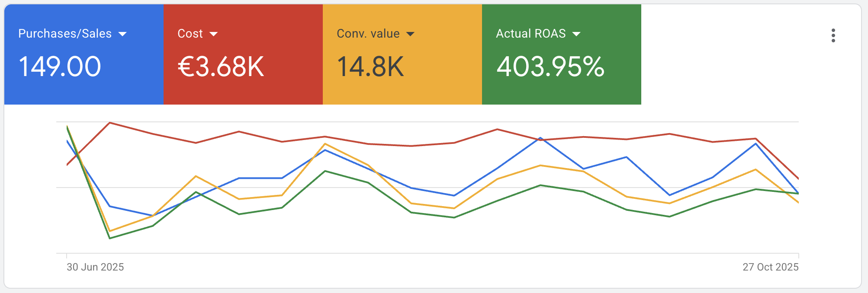Click the 27 Oct 2025 end date label
The height and width of the screenshot is (293, 868).
pos(770,267)
